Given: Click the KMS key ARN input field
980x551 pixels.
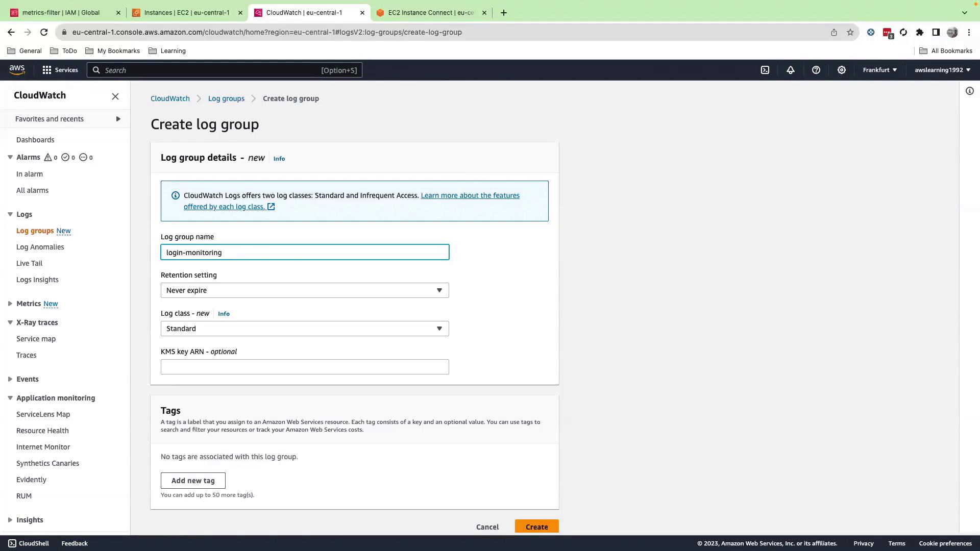Looking at the screenshot, I should 305,367.
